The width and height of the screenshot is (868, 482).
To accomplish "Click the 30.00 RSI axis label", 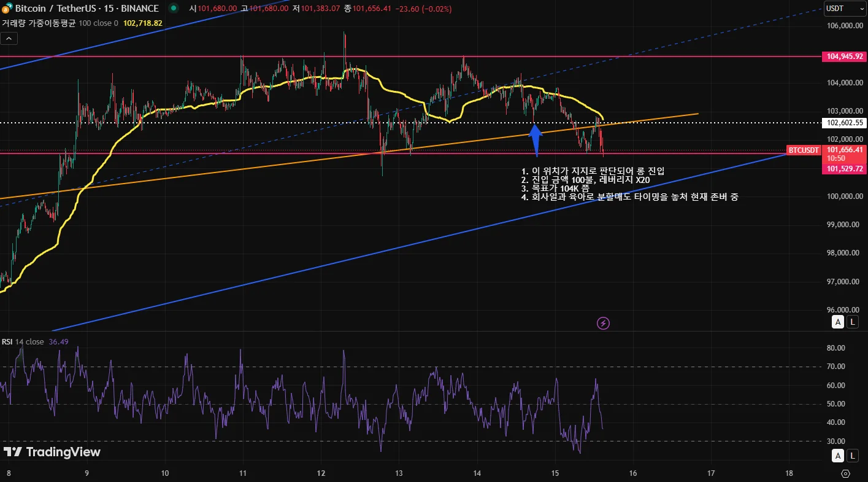I will click(836, 441).
